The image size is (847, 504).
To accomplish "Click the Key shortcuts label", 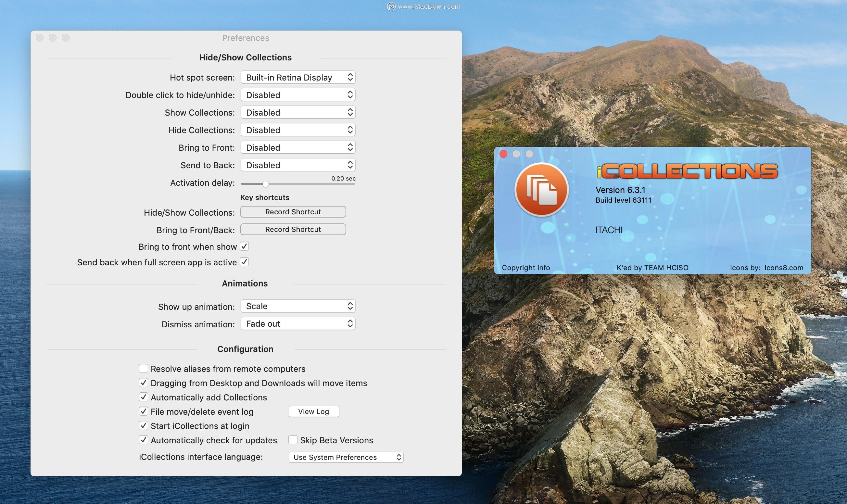I will coord(265,198).
